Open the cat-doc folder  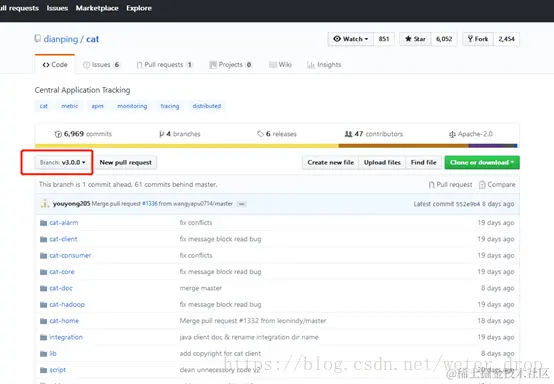click(61, 288)
